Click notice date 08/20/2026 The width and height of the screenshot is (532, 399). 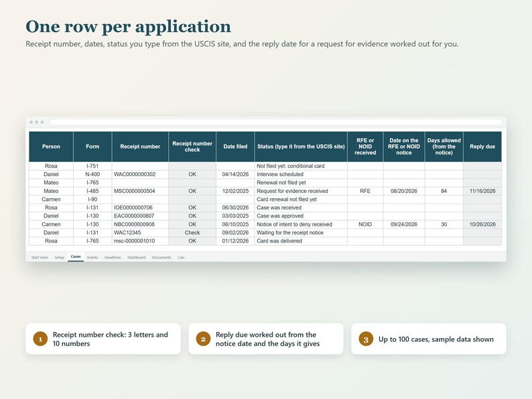404,191
